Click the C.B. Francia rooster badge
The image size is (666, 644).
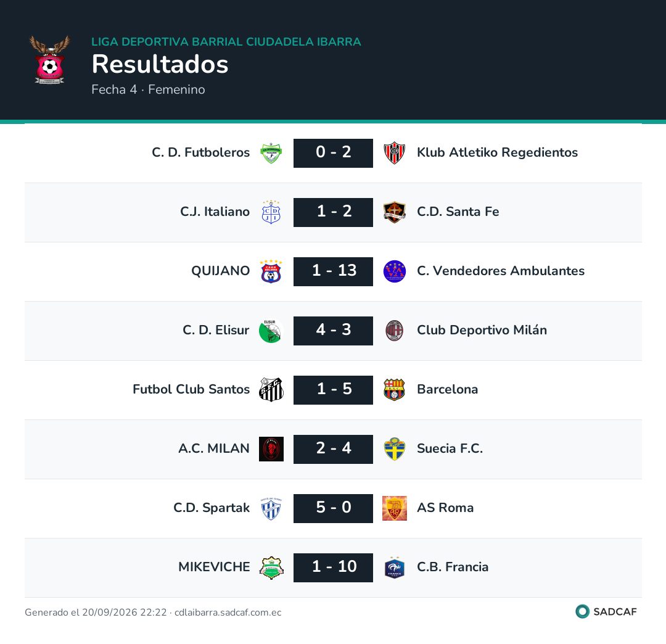tap(395, 568)
